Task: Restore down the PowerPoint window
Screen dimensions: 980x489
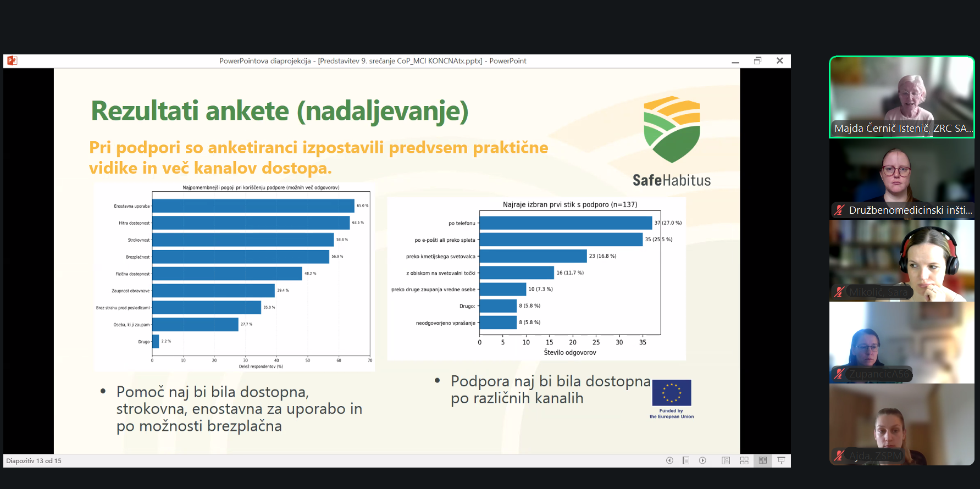Action: click(x=757, y=61)
